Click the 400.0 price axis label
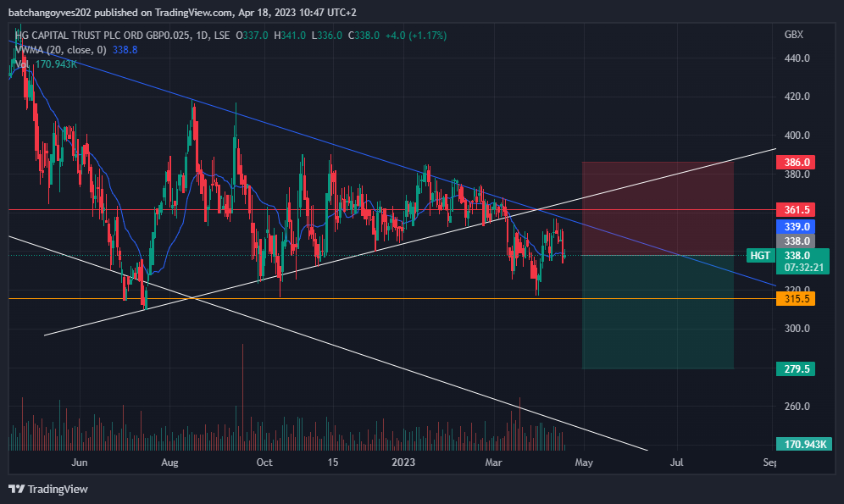The image size is (844, 504). 797,136
